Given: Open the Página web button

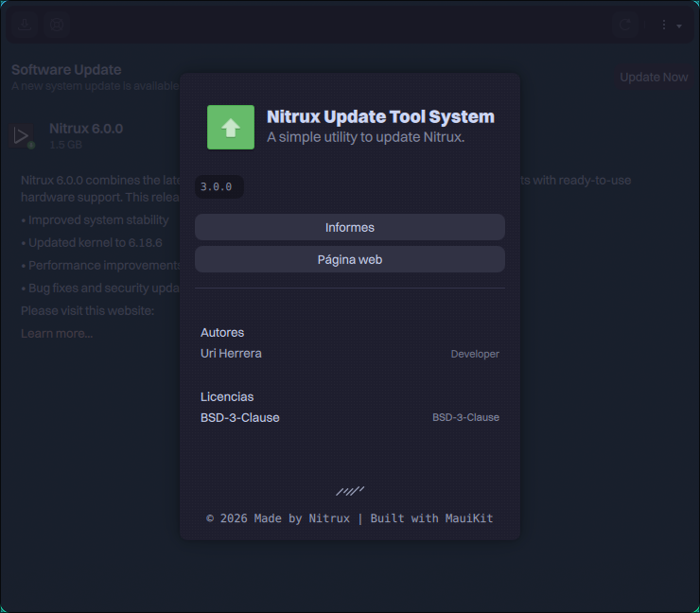Looking at the screenshot, I should coord(350,259).
